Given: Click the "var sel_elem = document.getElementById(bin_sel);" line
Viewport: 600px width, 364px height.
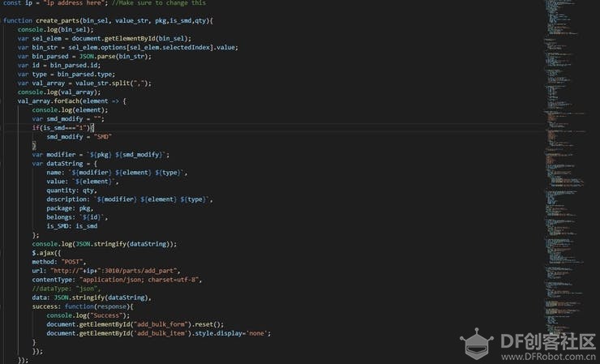Looking at the screenshot, I should (x=104, y=38).
